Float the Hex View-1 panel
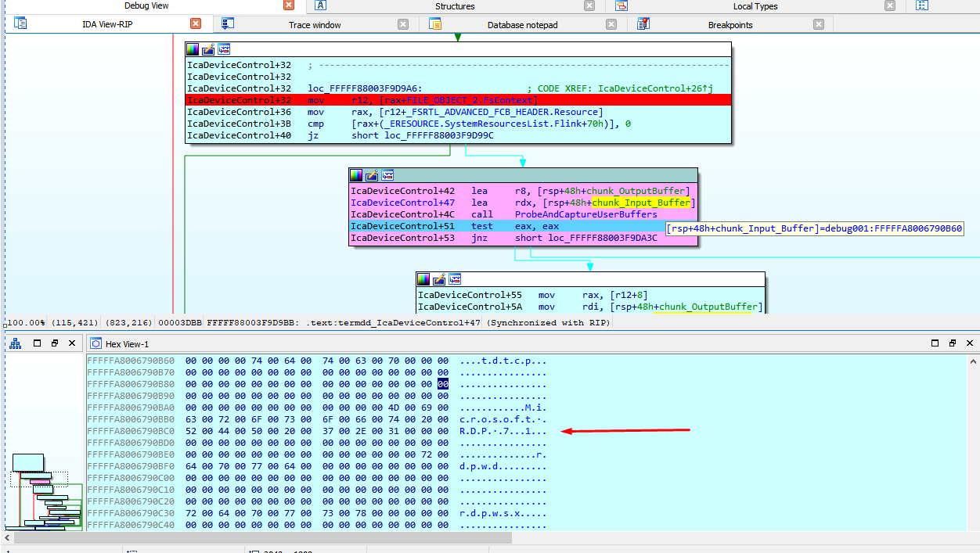Viewport: 980px width, 553px height. tap(953, 343)
